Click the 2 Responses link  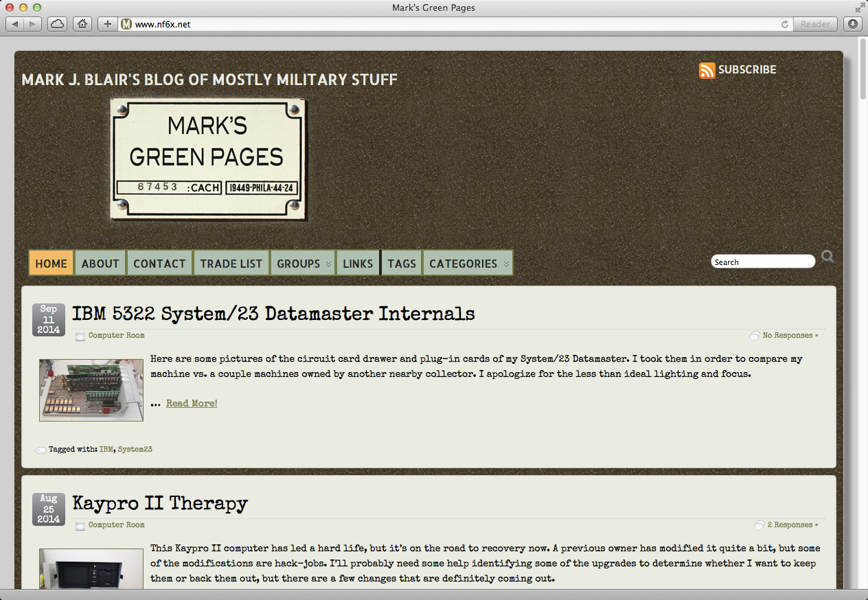(x=792, y=525)
